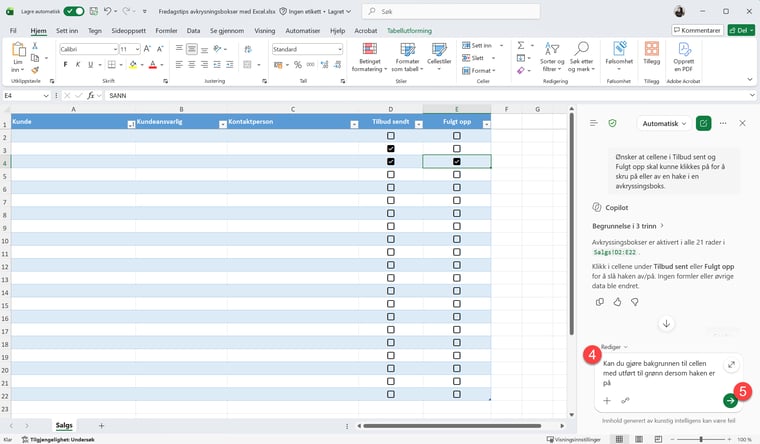Increase font size with large A icon
Image resolution: width=760 pixels, height=444 pixels.
click(x=147, y=49)
